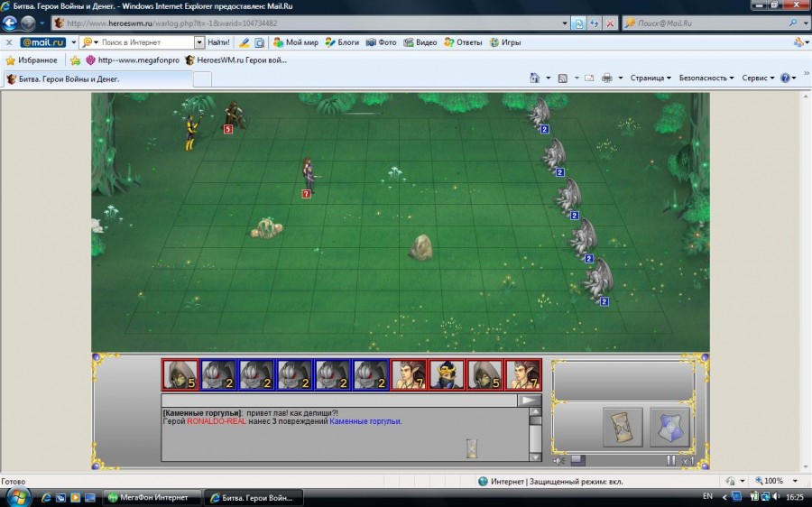The image size is (812, 507).
Task: Select the Битва. Герои Войны и Денег tab
Action: 98,79
